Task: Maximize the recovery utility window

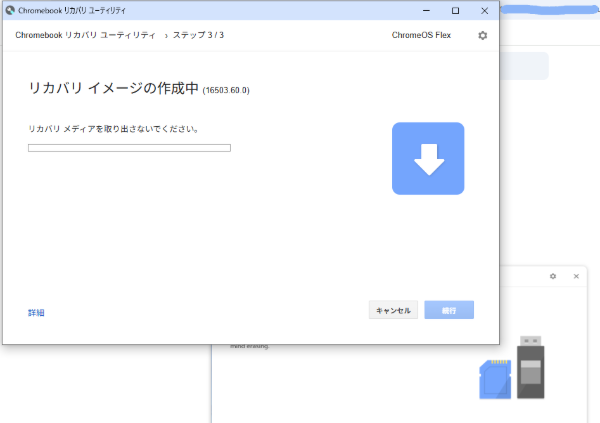Action: (x=455, y=10)
